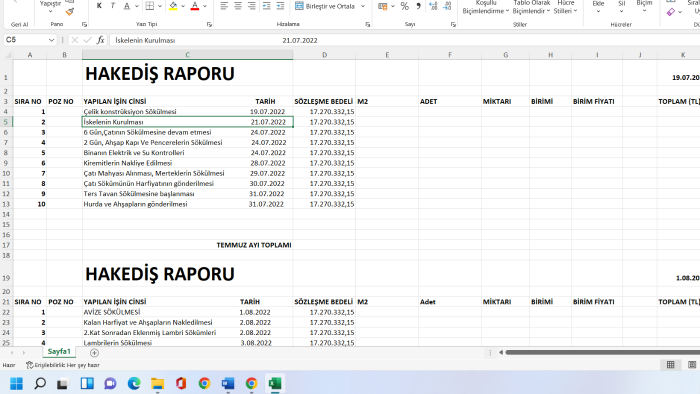700x394 pixels.
Task: Open the fill color dropdown arrow
Action: pyautogui.click(x=183, y=6)
